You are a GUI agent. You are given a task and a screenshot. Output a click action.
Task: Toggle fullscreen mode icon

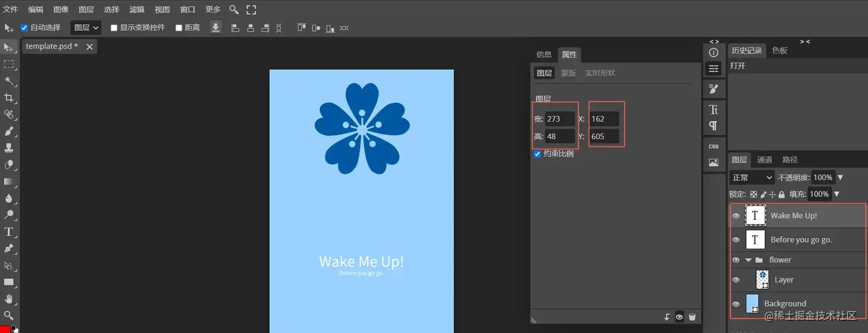click(x=251, y=9)
